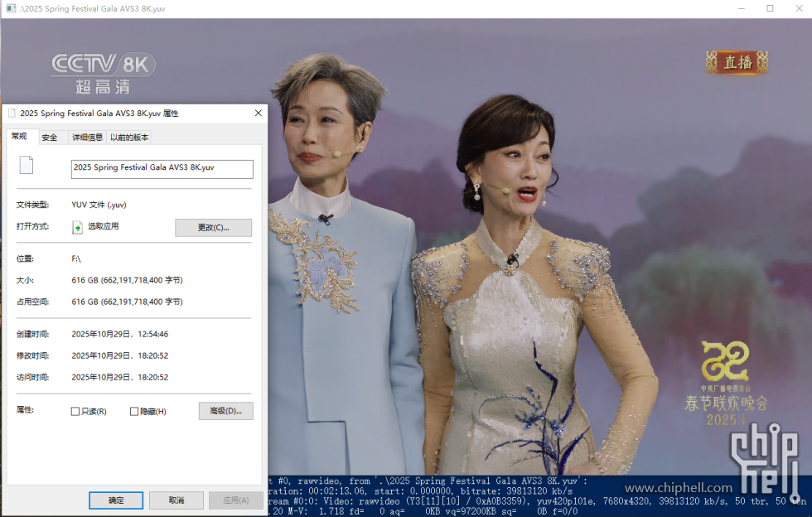
Task: Select the 常规 tab
Action: [x=19, y=137]
